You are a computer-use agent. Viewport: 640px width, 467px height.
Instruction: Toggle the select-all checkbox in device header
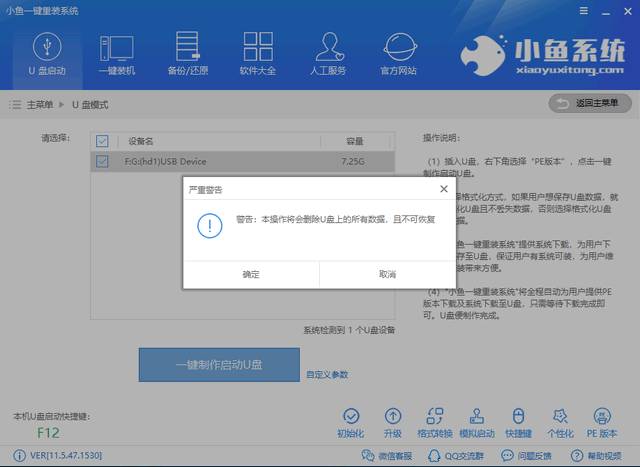point(102,141)
